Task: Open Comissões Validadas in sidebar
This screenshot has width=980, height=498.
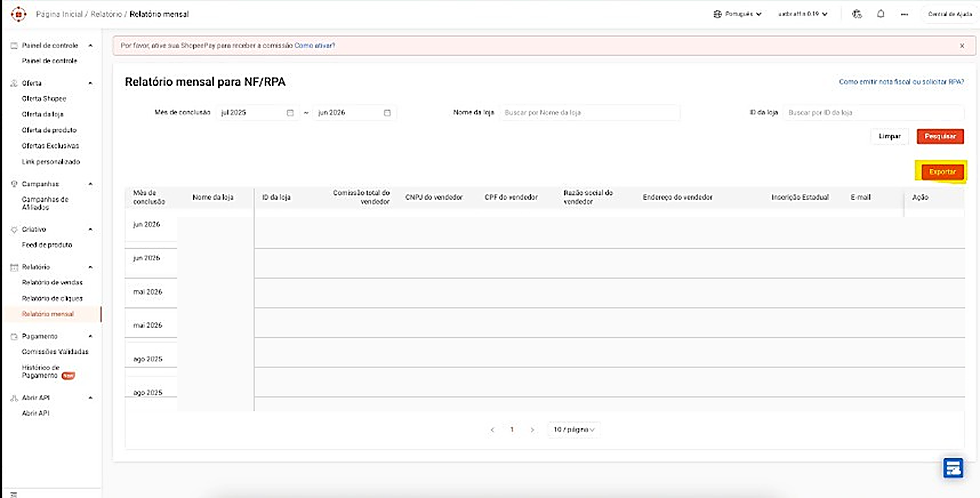Action: point(55,352)
